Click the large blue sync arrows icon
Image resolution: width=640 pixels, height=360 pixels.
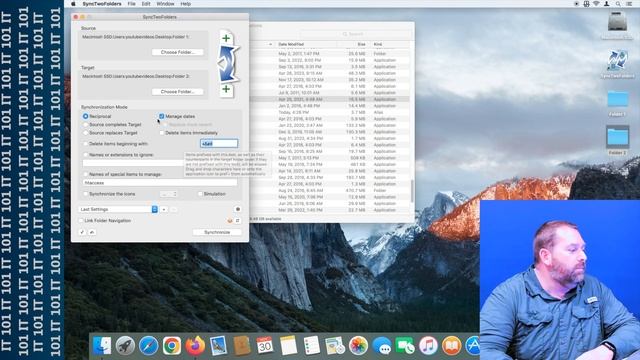tap(227, 64)
